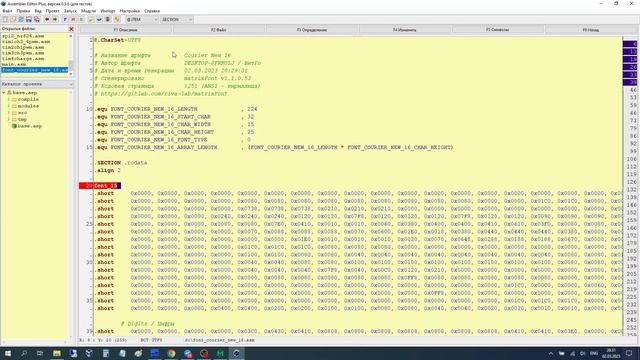Click the green base.aep file icon

[14, 126]
